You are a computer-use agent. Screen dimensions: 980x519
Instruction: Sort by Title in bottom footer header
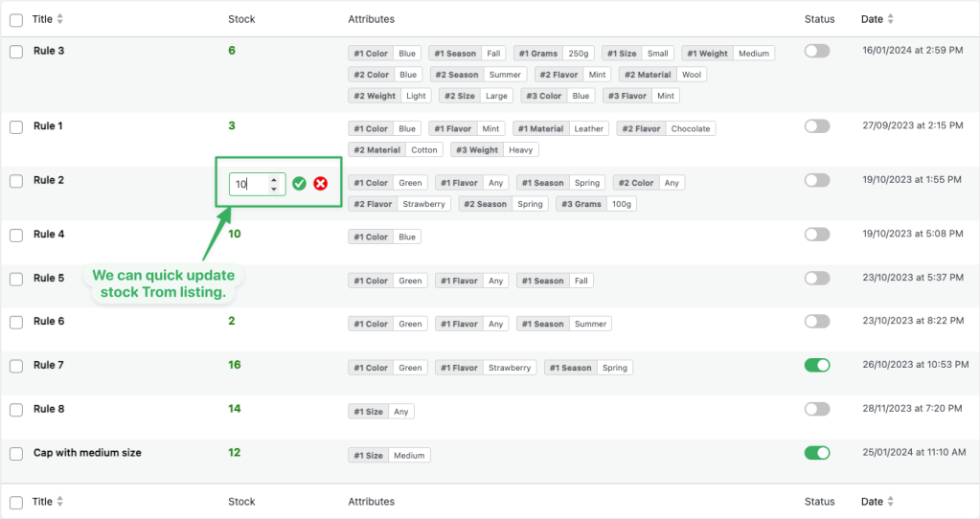[48, 502]
